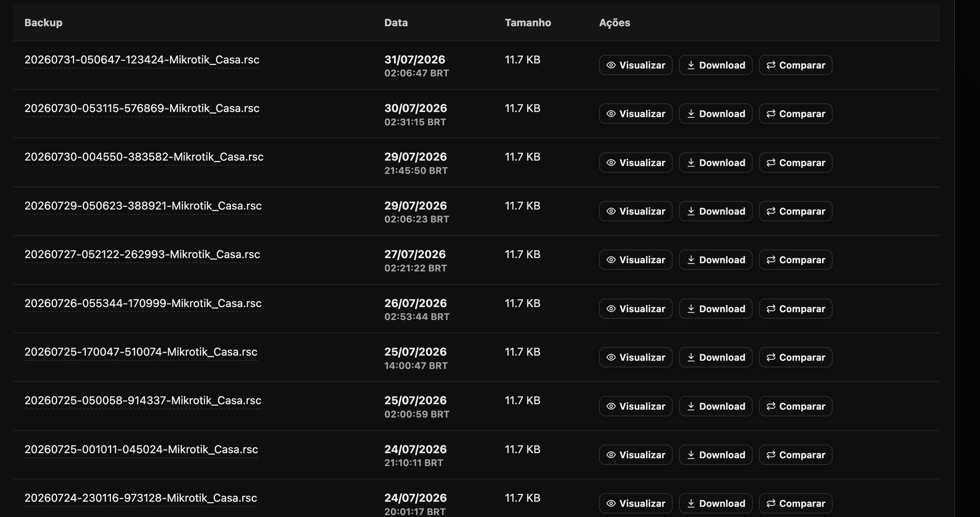Click the download arrow icon for the 25/07/2026 02:00:59 backup

tap(691, 406)
